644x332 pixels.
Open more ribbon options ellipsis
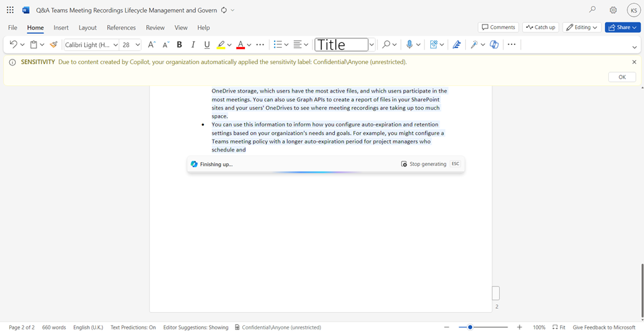tap(512, 44)
